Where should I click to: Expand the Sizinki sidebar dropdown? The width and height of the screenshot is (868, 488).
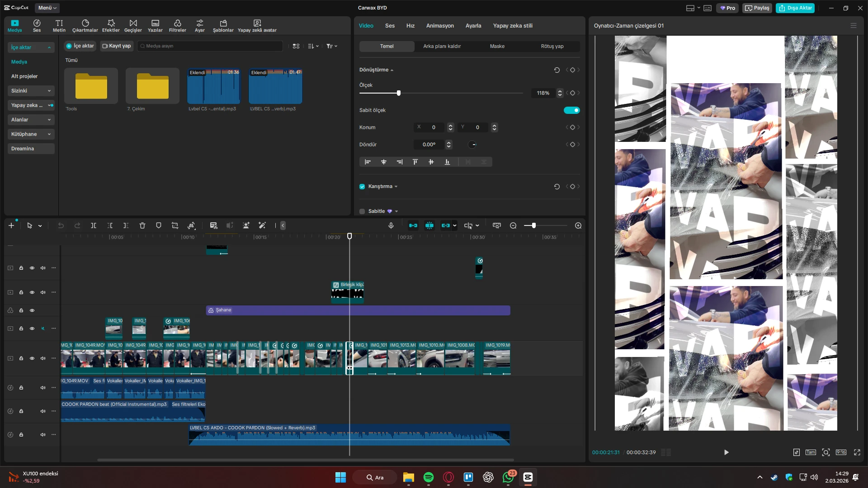point(31,91)
